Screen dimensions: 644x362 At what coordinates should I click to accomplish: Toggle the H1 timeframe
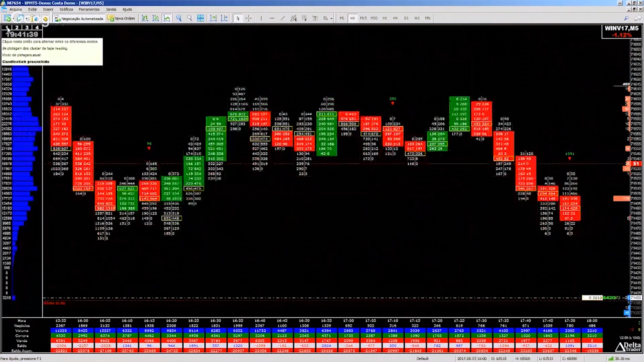(385, 19)
